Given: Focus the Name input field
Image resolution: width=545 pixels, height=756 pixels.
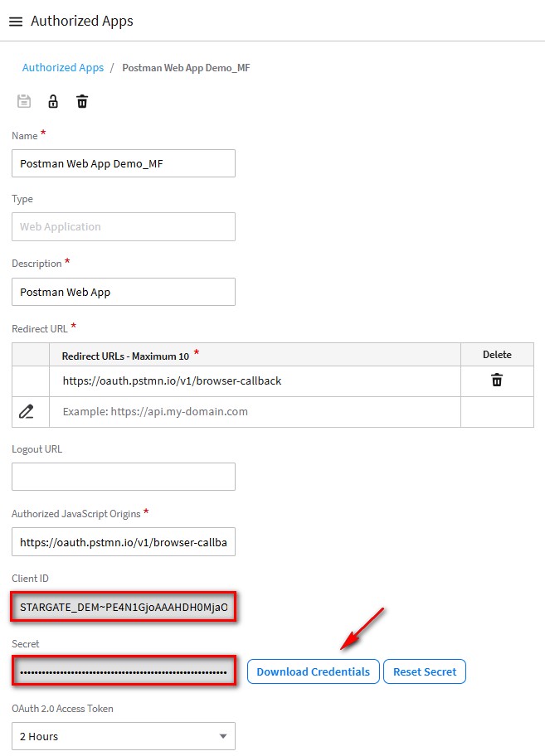Looking at the screenshot, I should [x=124, y=163].
